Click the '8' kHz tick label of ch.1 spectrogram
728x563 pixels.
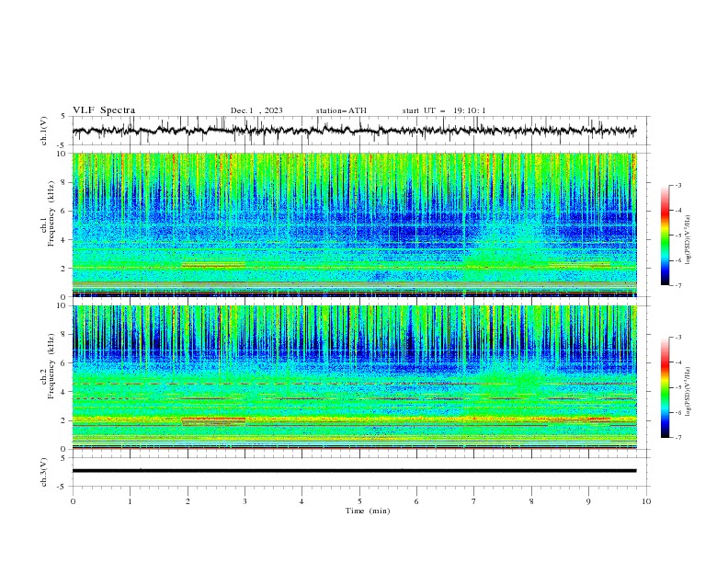tap(64, 182)
